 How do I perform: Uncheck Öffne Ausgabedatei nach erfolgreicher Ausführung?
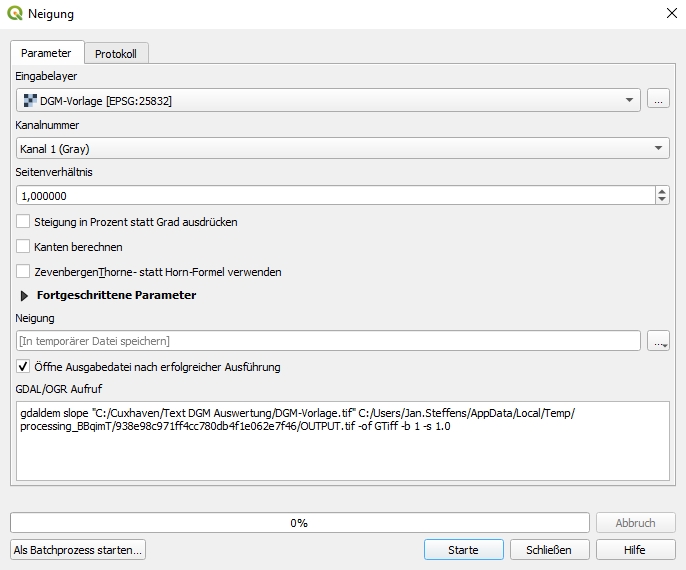pos(23,367)
